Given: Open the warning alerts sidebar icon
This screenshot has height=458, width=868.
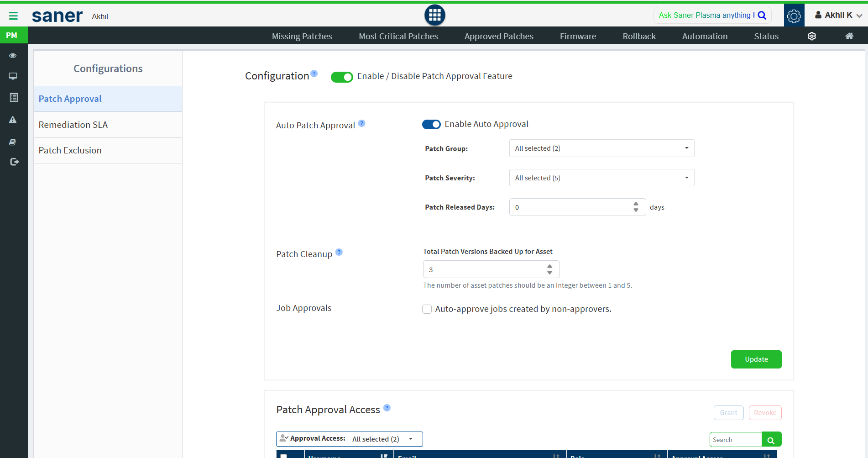Looking at the screenshot, I should point(13,120).
